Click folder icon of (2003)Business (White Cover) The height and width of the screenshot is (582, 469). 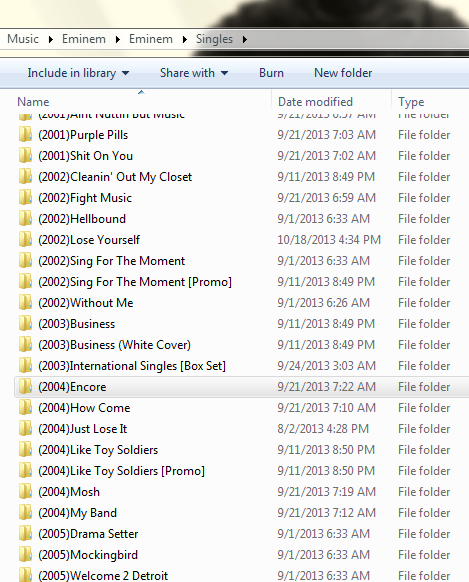point(25,344)
